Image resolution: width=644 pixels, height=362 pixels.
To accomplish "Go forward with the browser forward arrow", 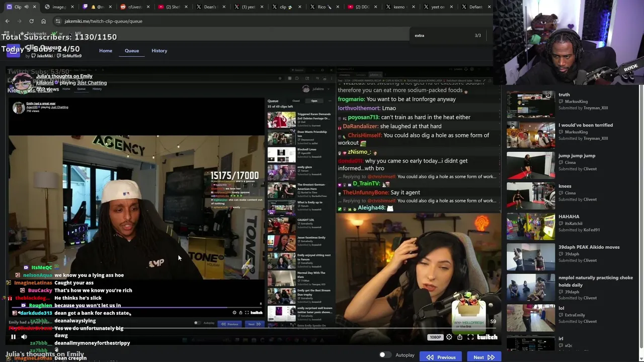I will [x=19, y=21].
